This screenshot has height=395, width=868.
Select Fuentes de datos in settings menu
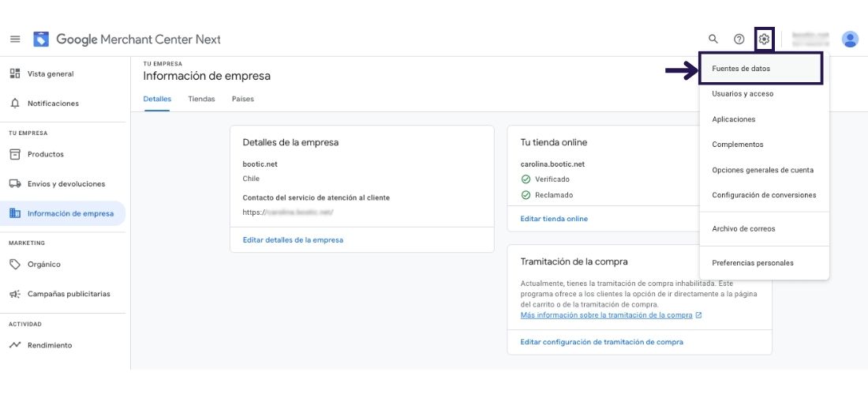point(761,69)
